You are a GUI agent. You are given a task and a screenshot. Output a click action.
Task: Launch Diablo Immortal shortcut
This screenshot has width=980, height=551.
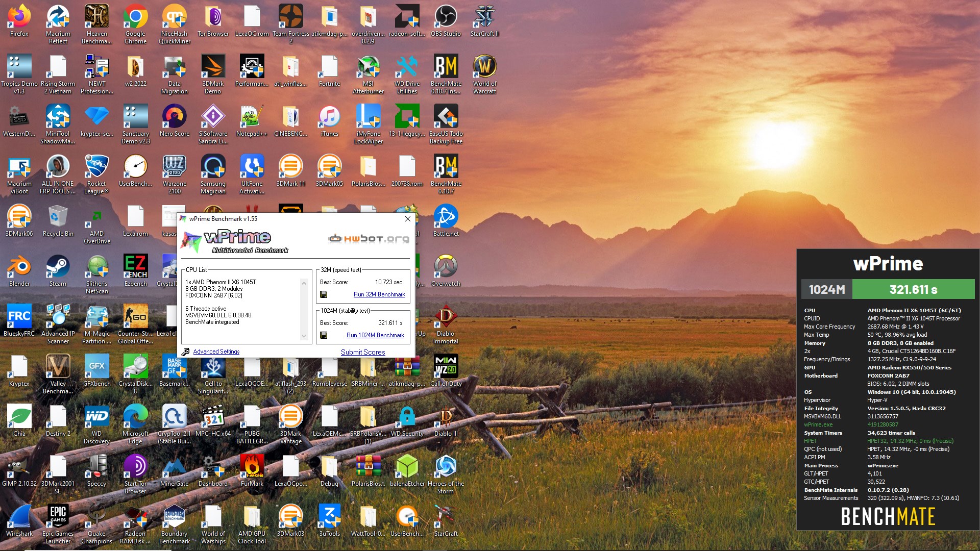click(446, 324)
